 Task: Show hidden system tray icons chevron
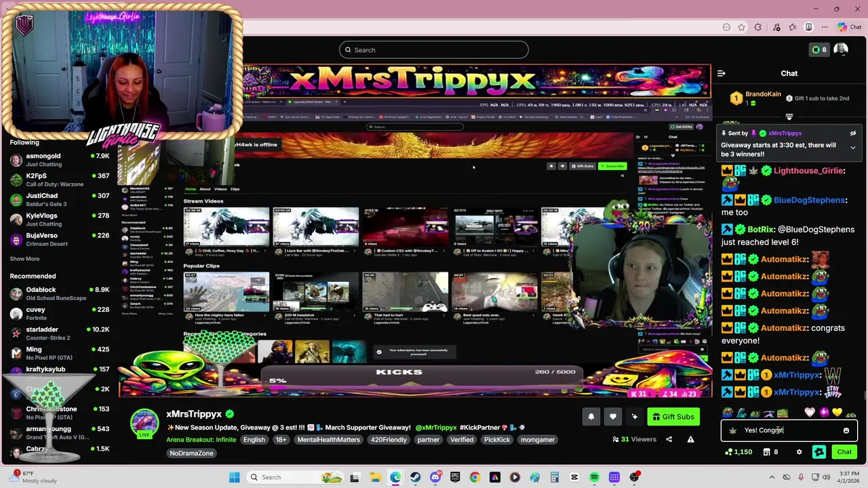772,477
